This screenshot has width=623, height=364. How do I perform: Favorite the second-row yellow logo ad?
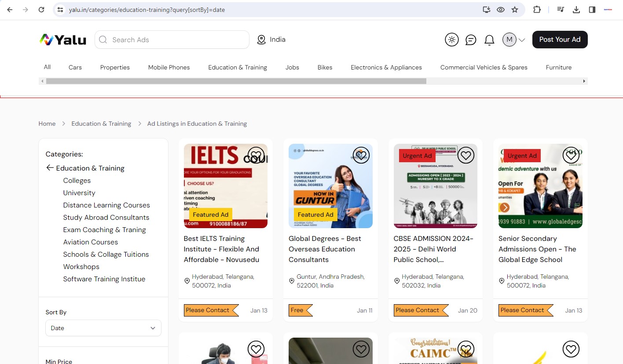[571, 349]
